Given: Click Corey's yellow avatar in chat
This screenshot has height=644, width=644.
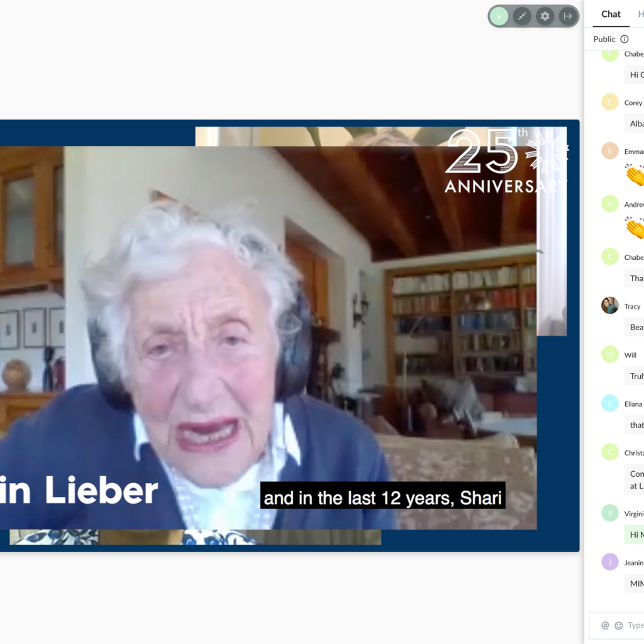Looking at the screenshot, I should tap(610, 102).
